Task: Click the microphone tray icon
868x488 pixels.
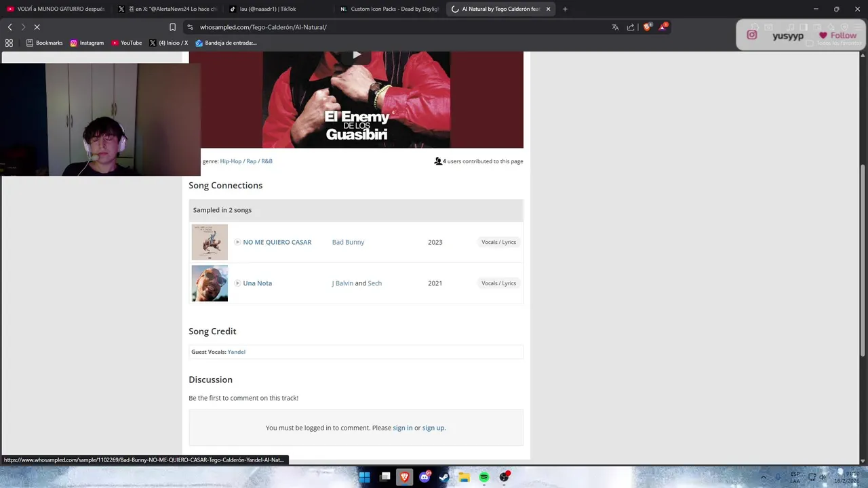Action: (x=779, y=477)
